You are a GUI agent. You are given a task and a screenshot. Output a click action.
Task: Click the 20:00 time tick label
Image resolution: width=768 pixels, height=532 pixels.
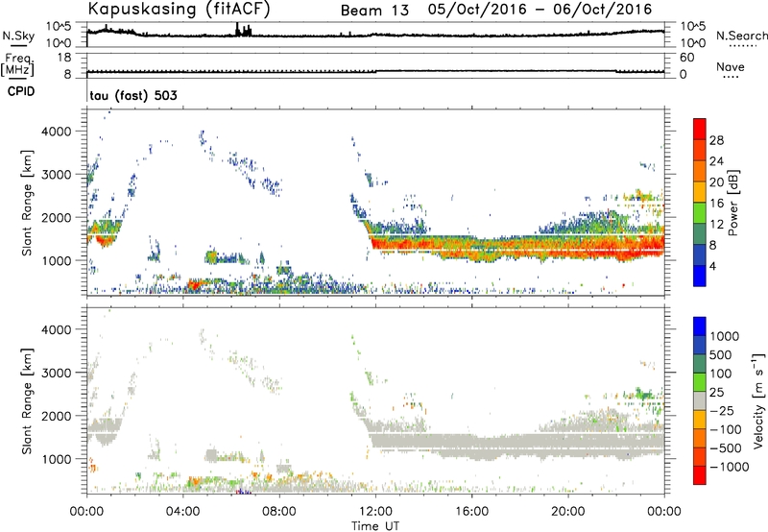click(568, 512)
